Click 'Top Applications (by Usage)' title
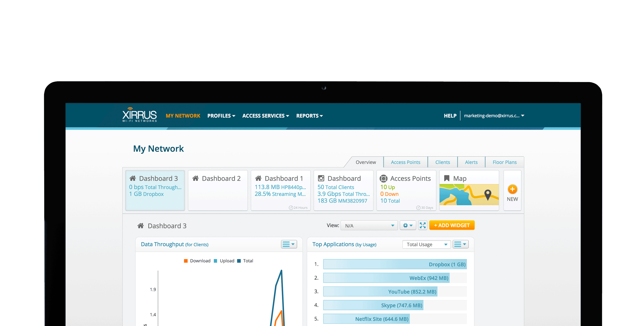Viewport: 644px width, 326px height. tap(344, 244)
